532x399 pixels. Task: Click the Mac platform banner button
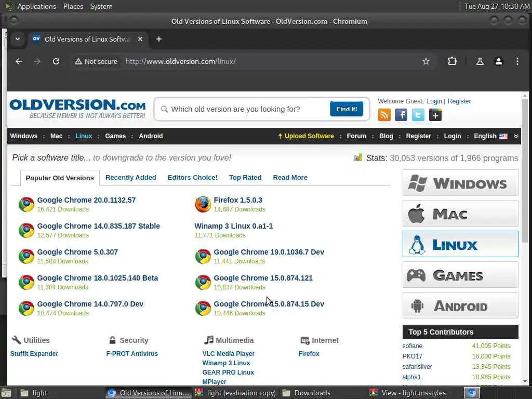pos(460,214)
